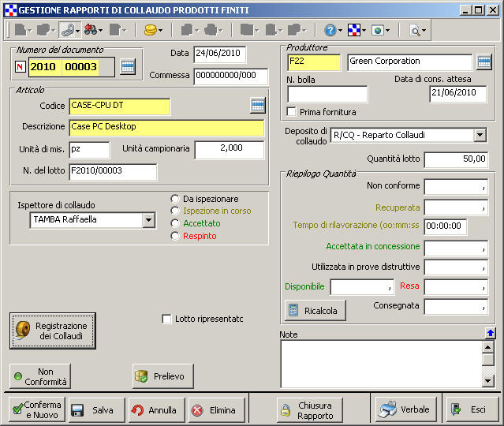
Task: Select the Accettato radio option
Action: [x=175, y=223]
